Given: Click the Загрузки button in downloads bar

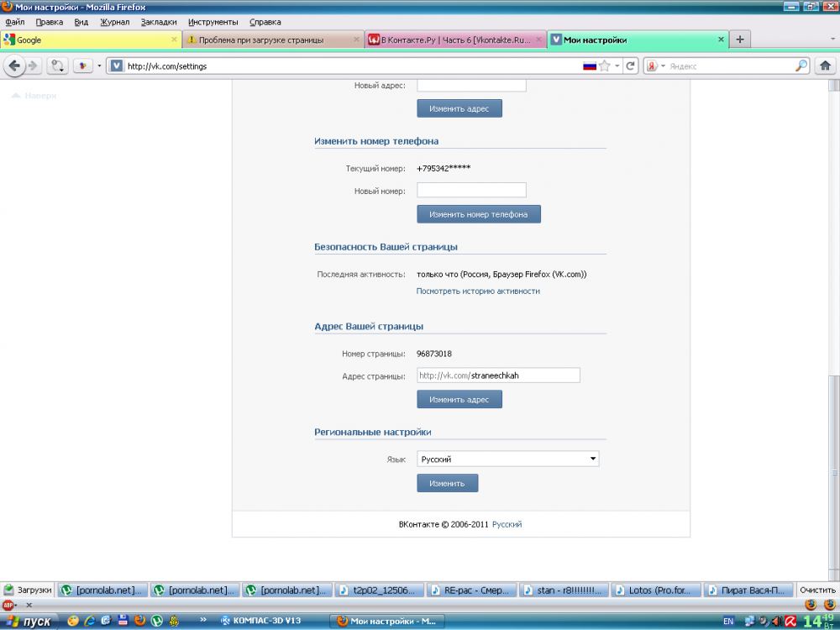Looking at the screenshot, I should pos(28,590).
